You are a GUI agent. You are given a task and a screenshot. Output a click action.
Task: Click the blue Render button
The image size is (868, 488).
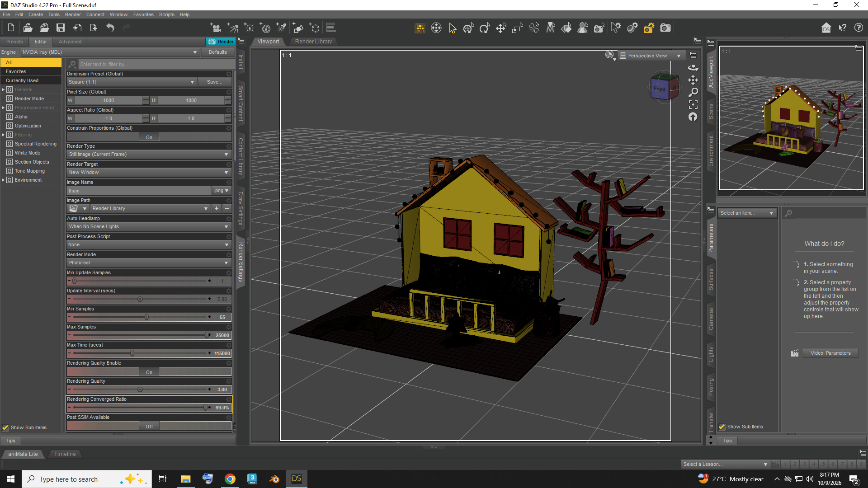(221, 42)
